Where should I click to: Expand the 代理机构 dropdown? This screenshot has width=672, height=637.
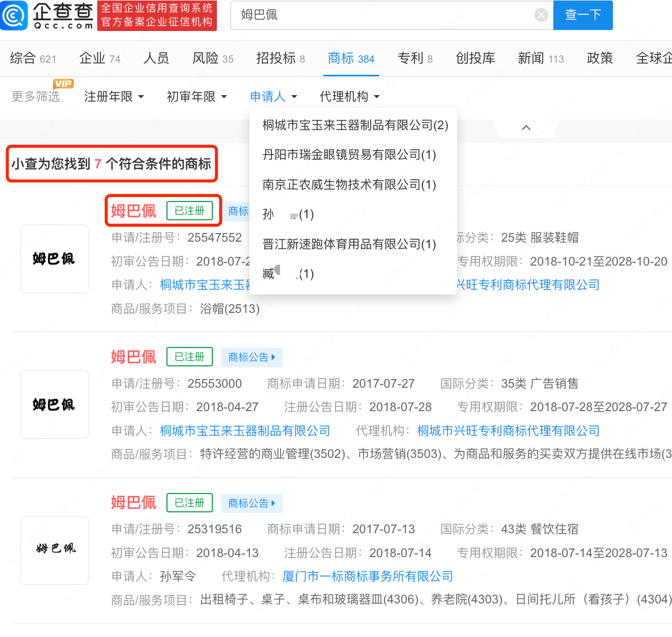[x=349, y=96]
